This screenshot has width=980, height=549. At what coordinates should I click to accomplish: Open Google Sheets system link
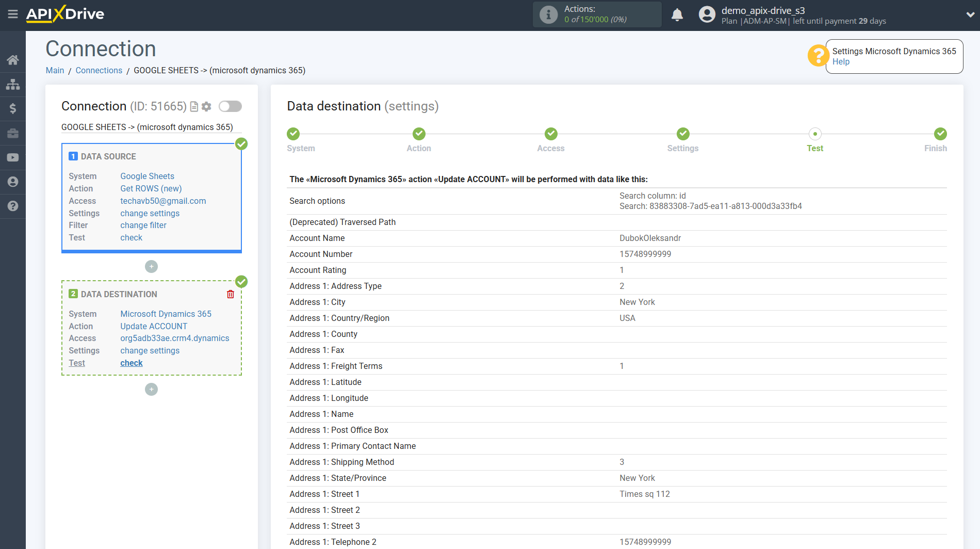[x=147, y=176]
